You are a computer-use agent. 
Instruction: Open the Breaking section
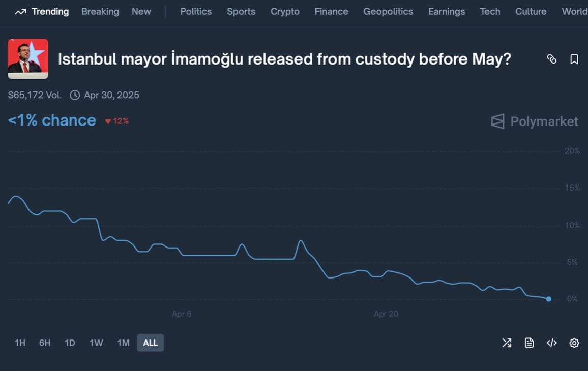click(100, 11)
